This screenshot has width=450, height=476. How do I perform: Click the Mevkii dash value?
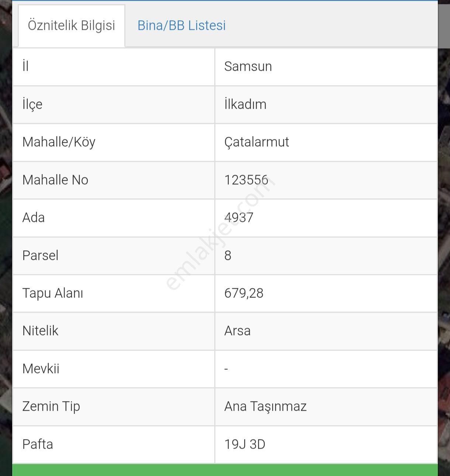pyautogui.click(x=226, y=369)
